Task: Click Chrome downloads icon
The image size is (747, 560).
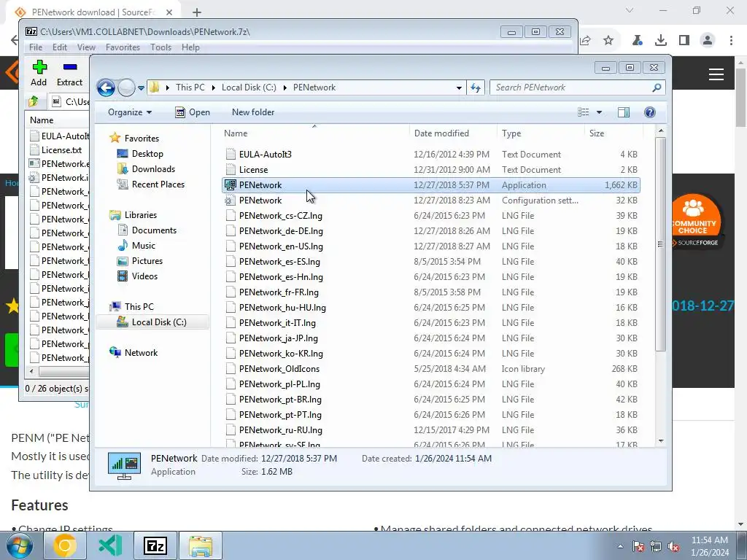Action: click(660, 41)
